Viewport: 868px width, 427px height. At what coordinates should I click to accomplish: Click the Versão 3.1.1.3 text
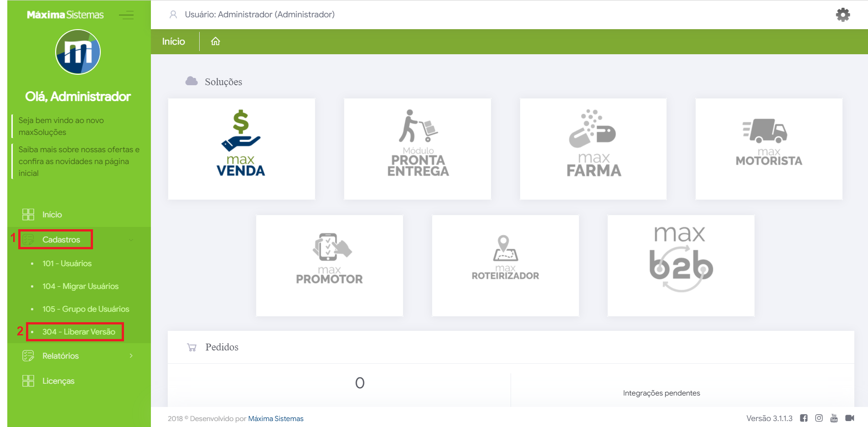tap(770, 418)
